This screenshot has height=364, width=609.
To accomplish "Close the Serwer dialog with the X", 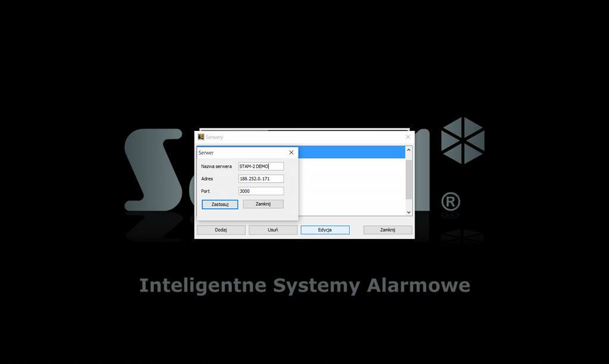I will pos(291,153).
